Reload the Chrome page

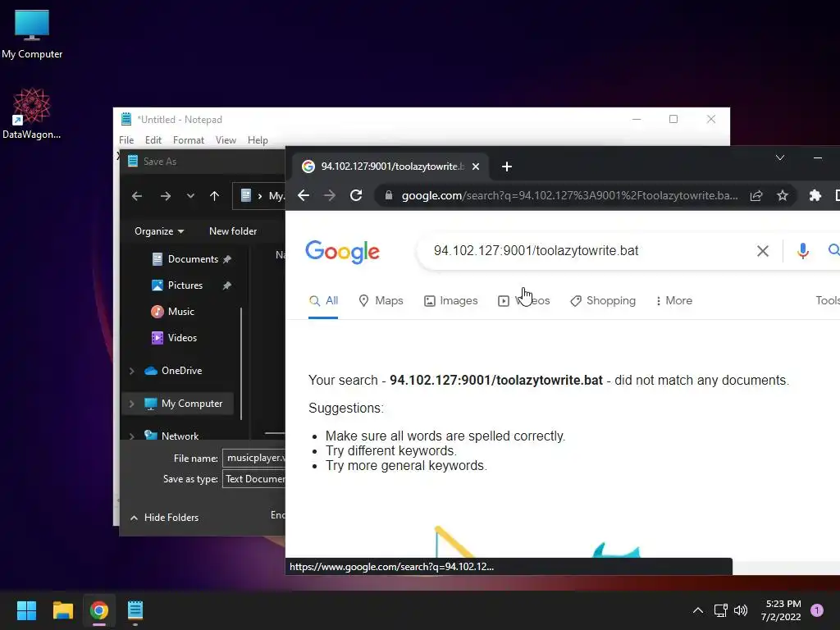pyautogui.click(x=356, y=195)
